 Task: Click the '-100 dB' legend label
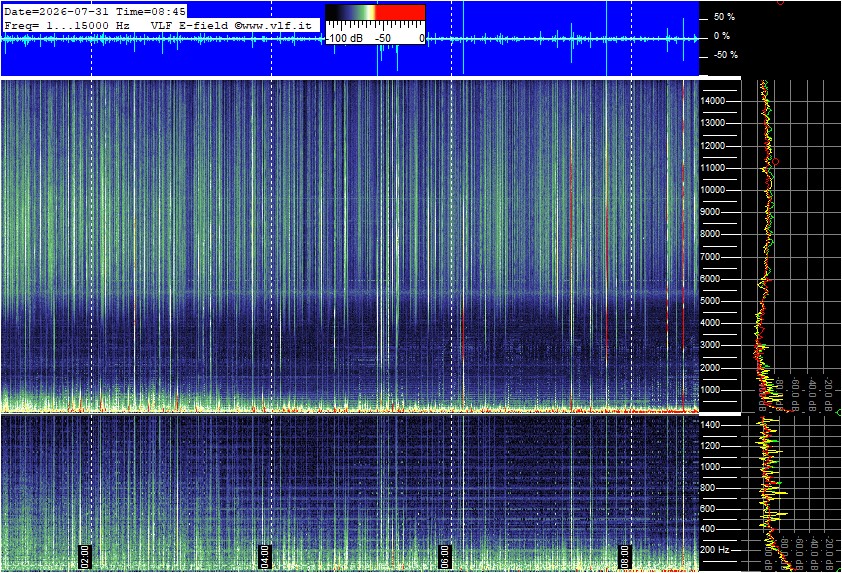344,38
